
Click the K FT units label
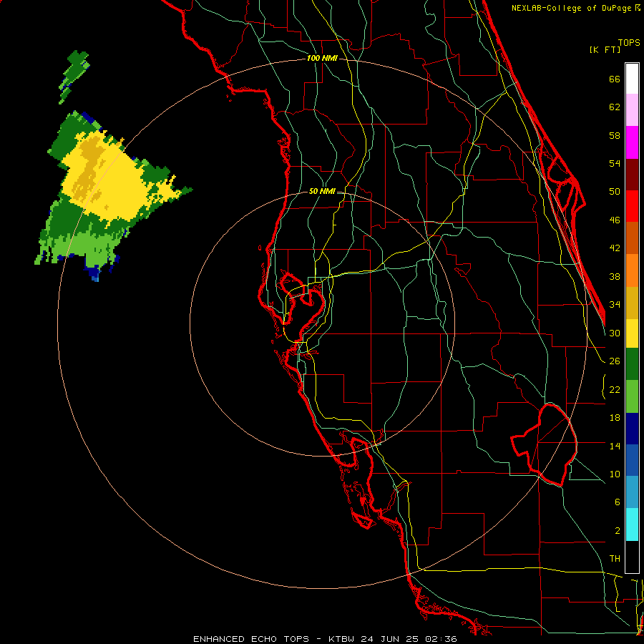click(605, 49)
